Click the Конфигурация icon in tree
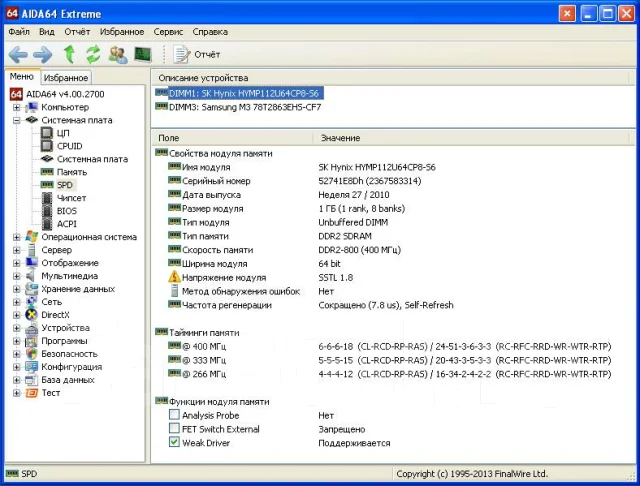640x486 pixels. 31,367
